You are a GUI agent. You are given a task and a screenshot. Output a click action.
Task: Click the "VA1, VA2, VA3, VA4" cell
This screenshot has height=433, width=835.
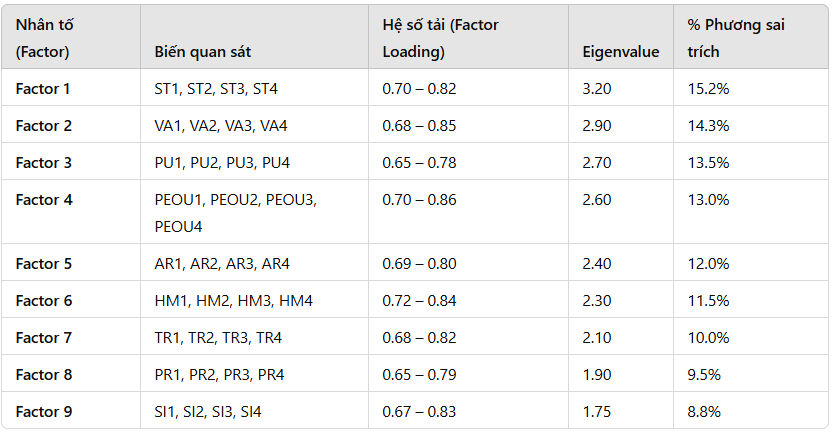221,126
